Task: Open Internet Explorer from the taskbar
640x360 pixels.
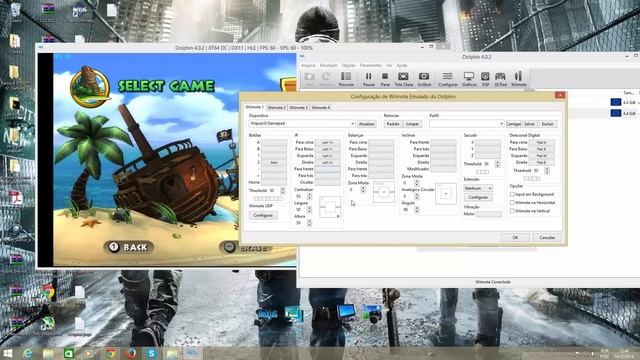Action: tap(28, 353)
